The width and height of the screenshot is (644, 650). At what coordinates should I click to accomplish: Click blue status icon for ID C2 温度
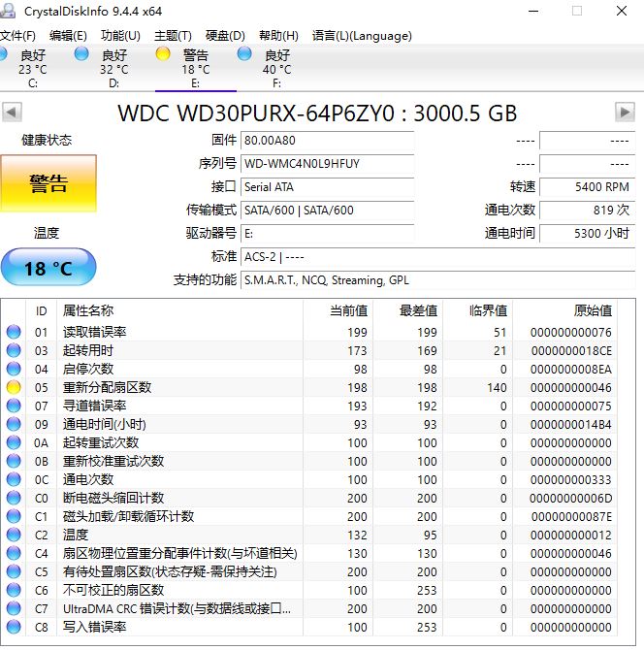point(14,535)
